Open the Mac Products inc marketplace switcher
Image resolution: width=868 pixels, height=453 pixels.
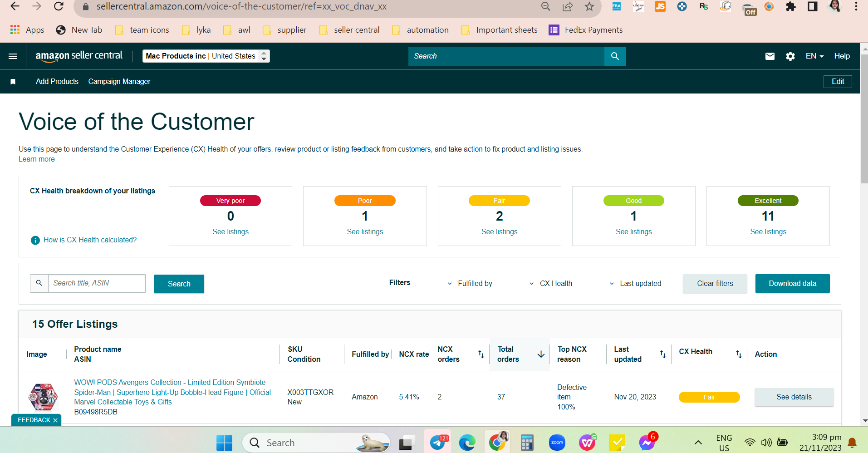pyautogui.click(x=206, y=56)
